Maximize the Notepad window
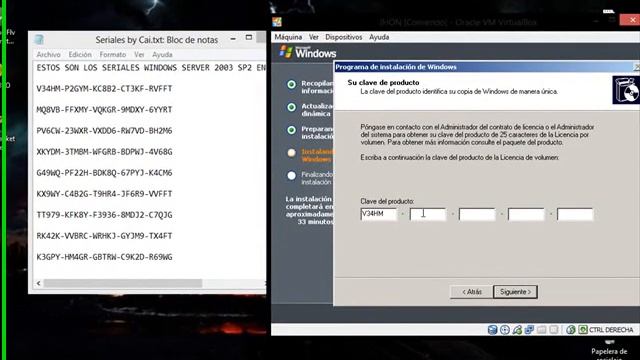Screen dimensions: 640x360 click(x=249, y=38)
